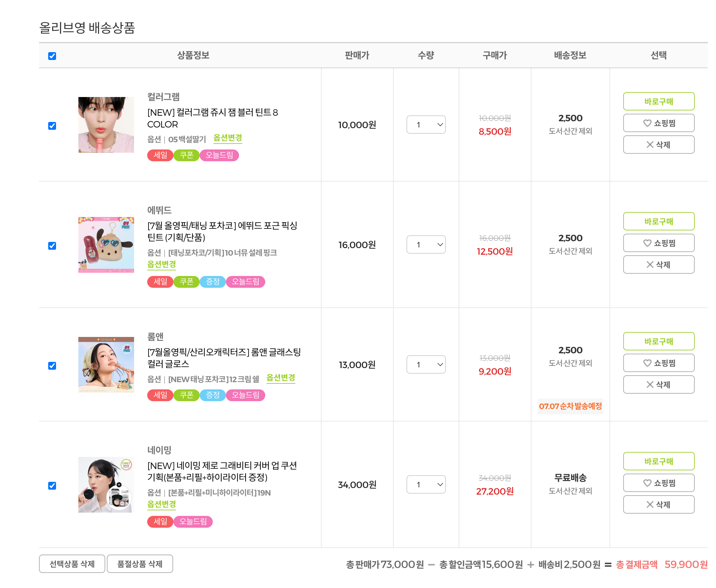Open quantity dropdown for 네이밍 cushion
This screenshot has width=716, height=588.
point(426,484)
